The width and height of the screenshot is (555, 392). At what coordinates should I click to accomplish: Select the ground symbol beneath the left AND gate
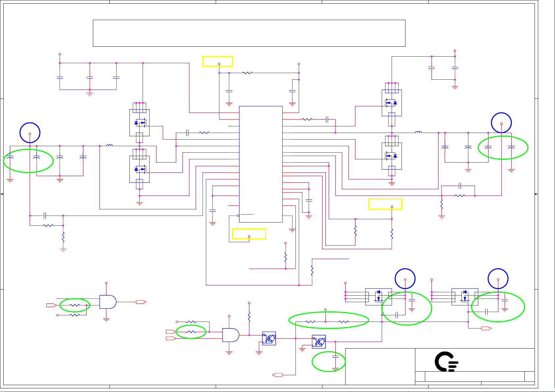(x=106, y=320)
